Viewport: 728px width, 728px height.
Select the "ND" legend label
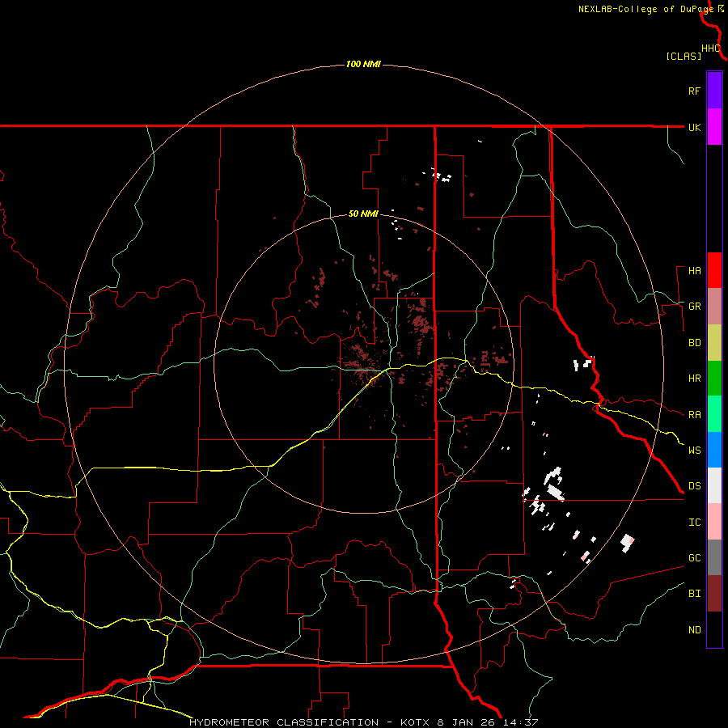coord(694,629)
